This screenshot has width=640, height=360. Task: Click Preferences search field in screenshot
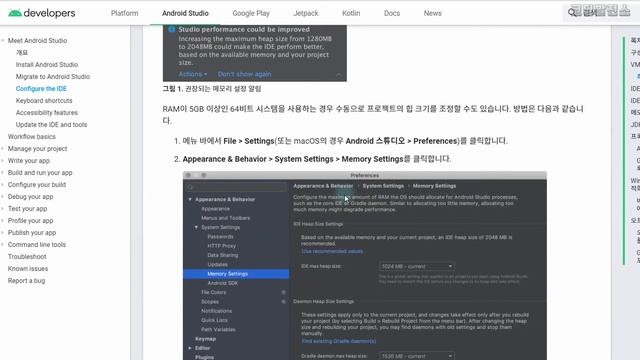236,187
